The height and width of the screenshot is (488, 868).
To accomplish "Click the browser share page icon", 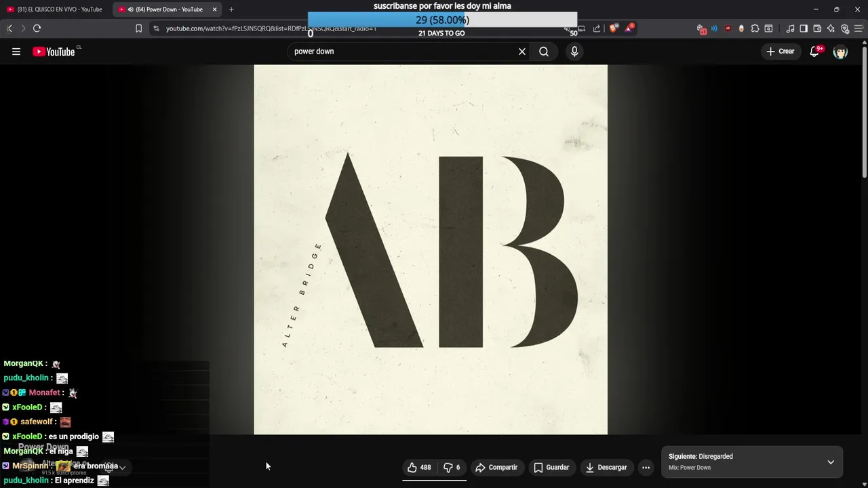I will [x=597, y=28].
